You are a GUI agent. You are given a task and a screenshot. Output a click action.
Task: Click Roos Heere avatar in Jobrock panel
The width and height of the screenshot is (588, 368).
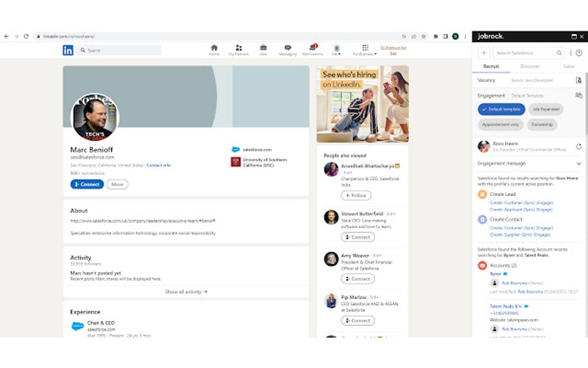pos(484,147)
